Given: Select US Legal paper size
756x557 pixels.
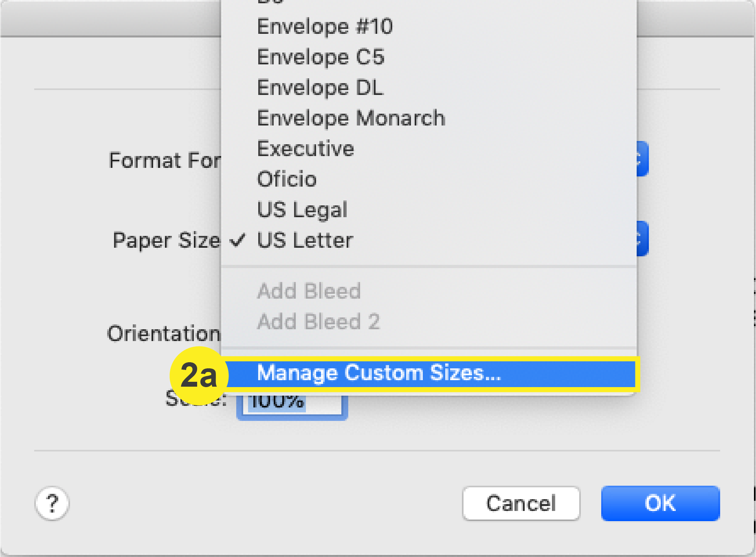Looking at the screenshot, I should [x=302, y=209].
